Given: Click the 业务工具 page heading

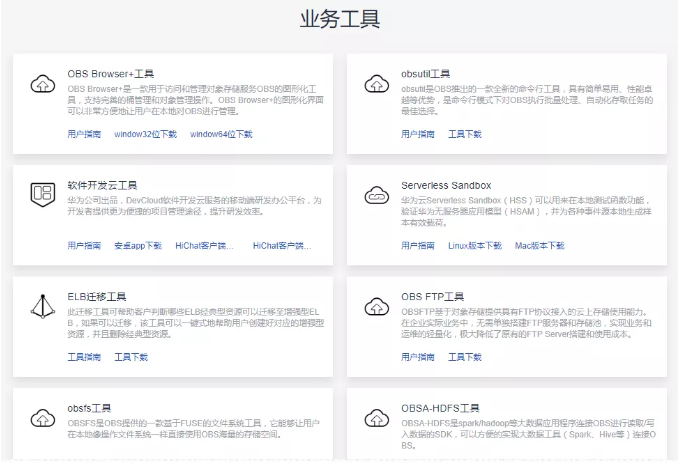Looking at the screenshot, I should click(x=340, y=19).
